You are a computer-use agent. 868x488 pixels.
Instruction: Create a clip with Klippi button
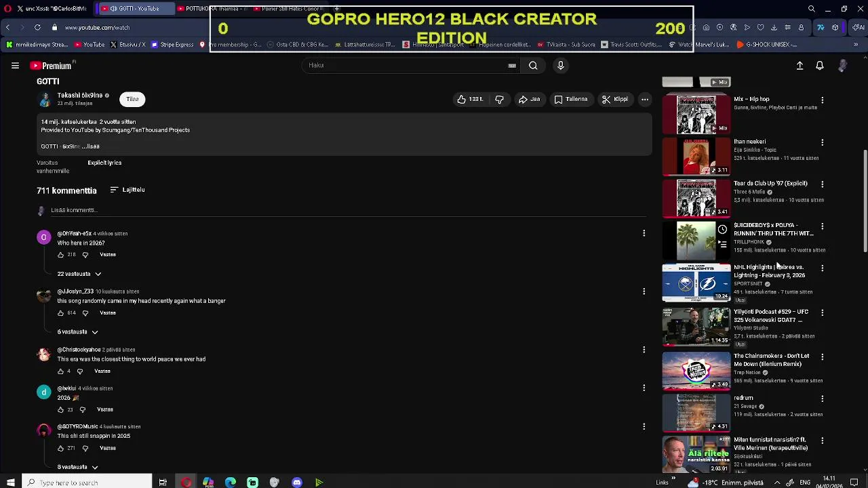click(x=615, y=99)
